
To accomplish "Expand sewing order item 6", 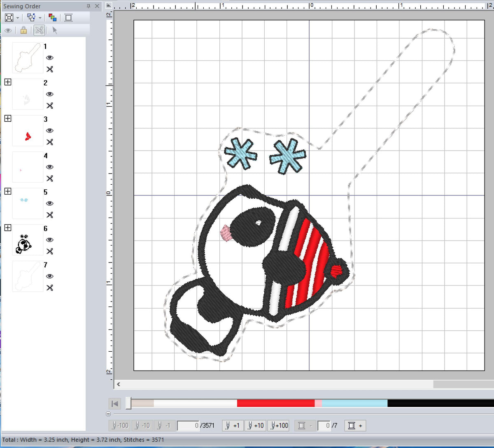I will click(7, 227).
